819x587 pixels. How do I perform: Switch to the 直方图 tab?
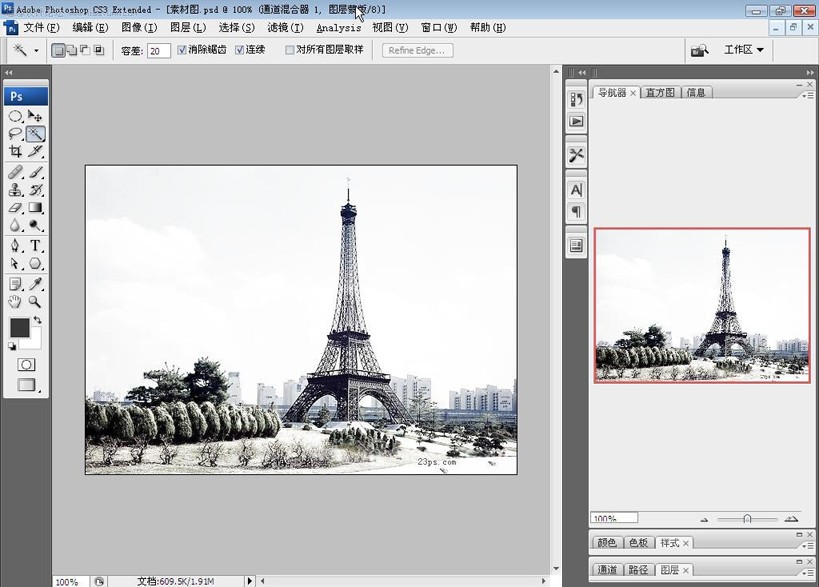click(660, 92)
